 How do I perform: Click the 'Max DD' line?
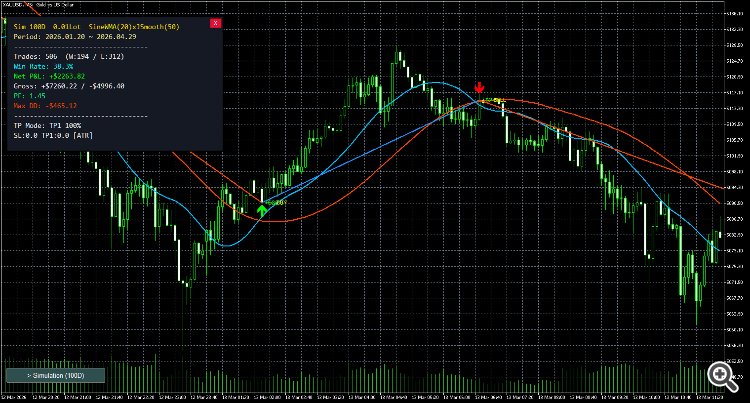pos(45,106)
